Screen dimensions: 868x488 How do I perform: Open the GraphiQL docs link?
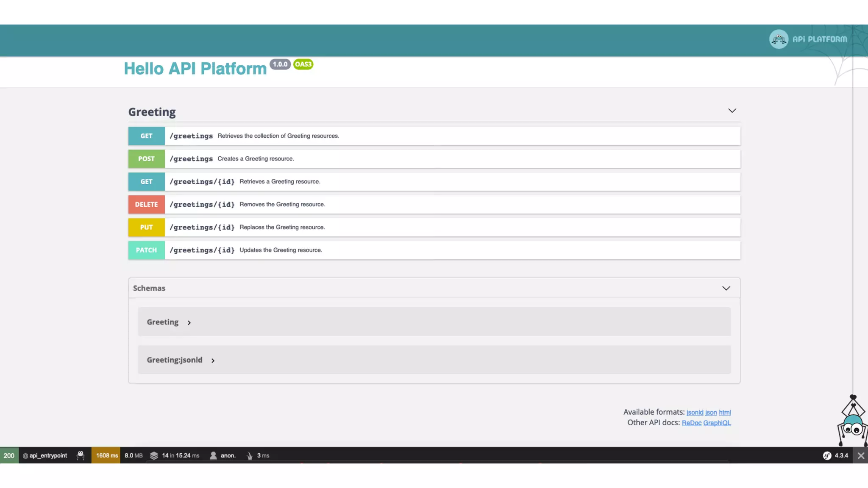pyautogui.click(x=717, y=423)
